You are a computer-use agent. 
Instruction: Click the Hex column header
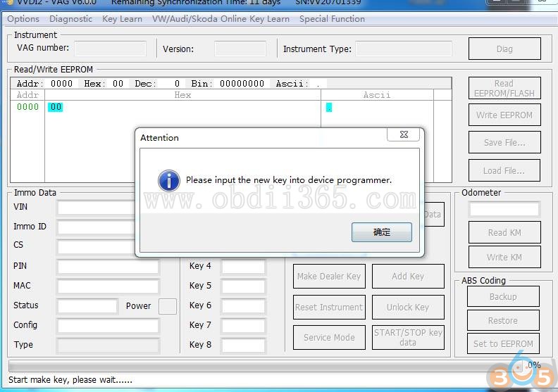(182, 95)
